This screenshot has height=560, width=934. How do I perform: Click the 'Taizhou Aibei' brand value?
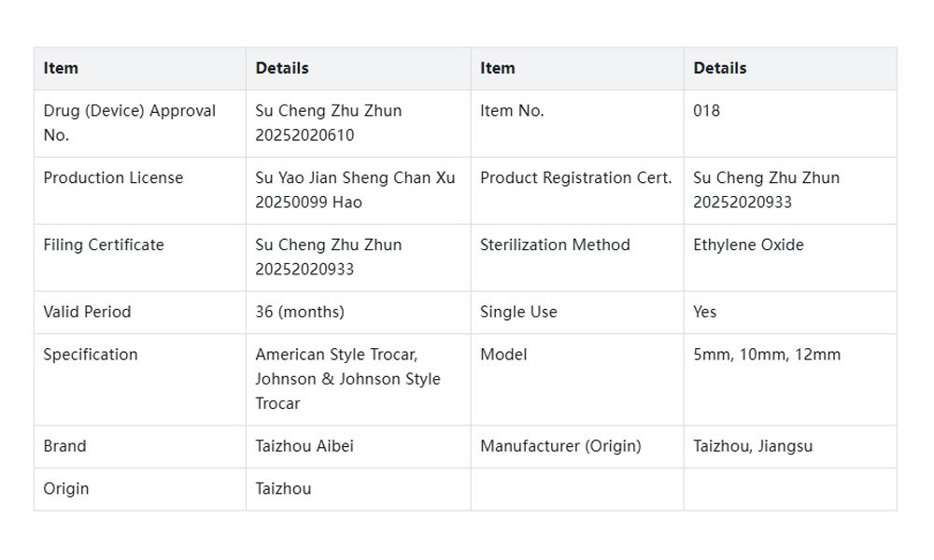[304, 446]
